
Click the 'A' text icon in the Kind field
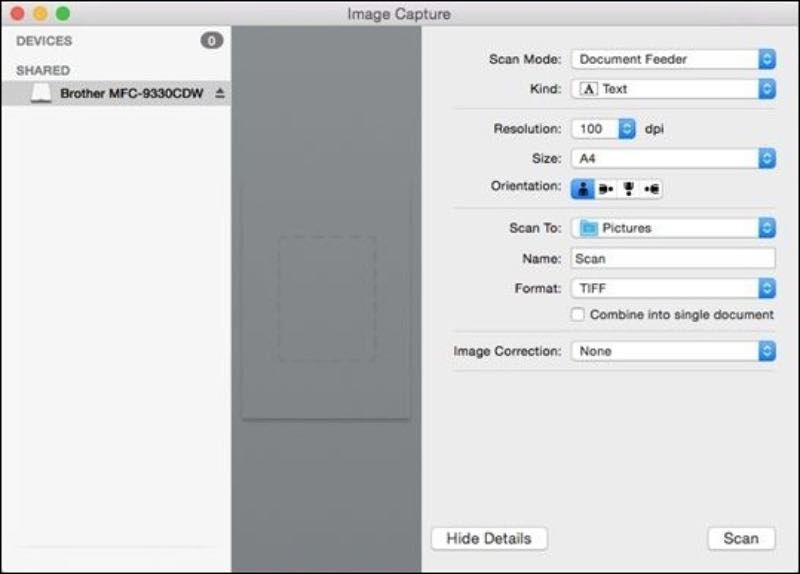coord(589,89)
